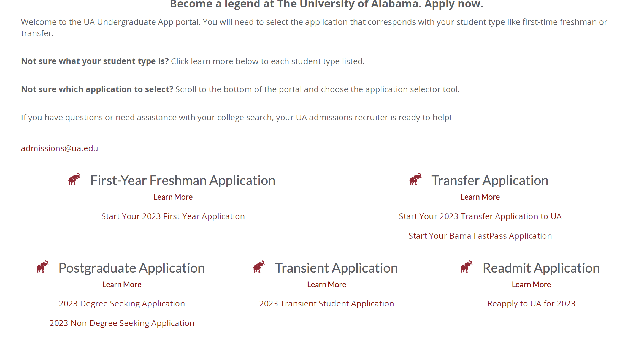The height and width of the screenshot is (337, 644).
Task: Open Learn More under Readmit Application
Action: [531, 284]
